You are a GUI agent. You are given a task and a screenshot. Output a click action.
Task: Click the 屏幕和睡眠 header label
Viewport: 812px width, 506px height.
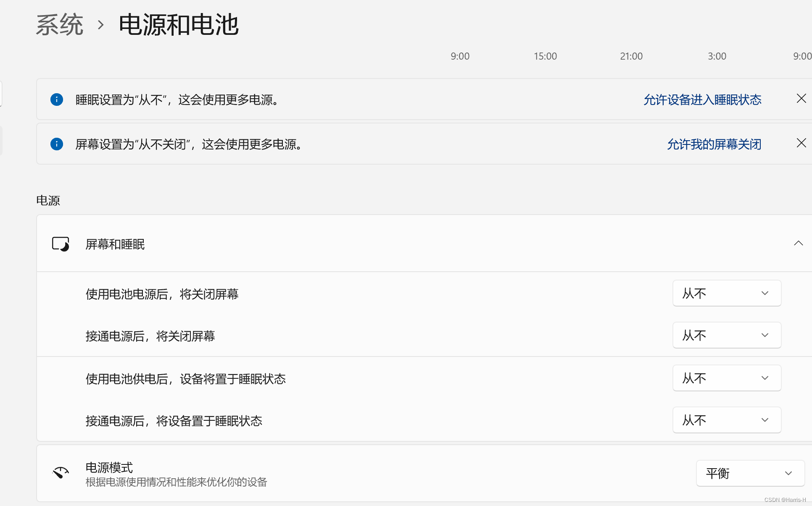115,244
